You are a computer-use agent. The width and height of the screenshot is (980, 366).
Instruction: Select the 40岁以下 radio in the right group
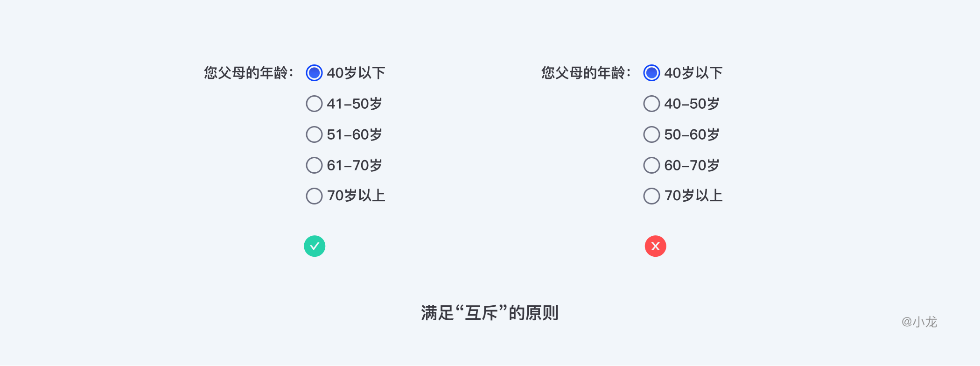[x=651, y=73]
